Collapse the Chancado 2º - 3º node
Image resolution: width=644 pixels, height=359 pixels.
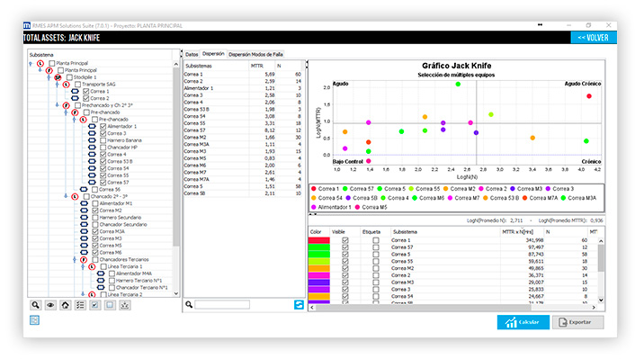tap(66, 196)
